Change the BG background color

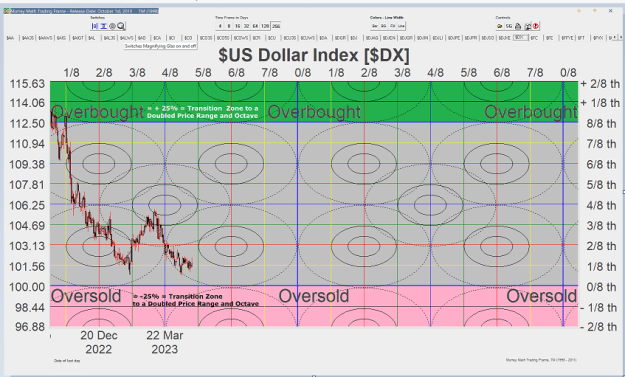(383, 26)
